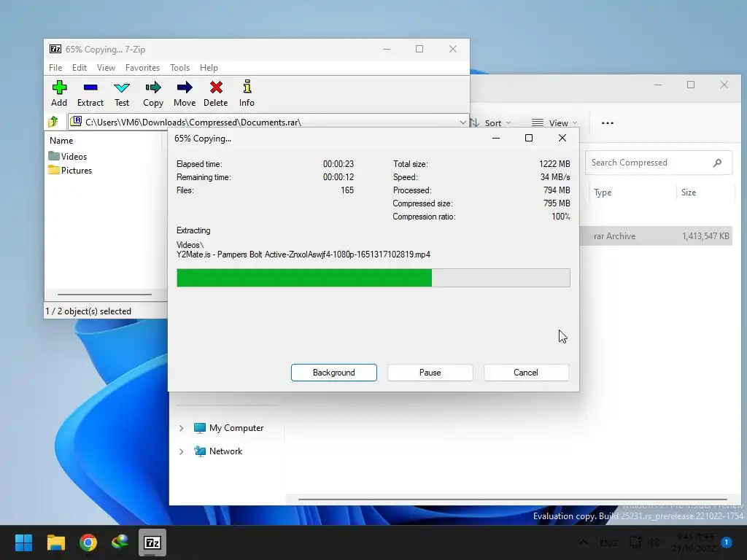Pause the extraction in progress
Screen dimensions: 747x560
pyautogui.click(x=430, y=373)
